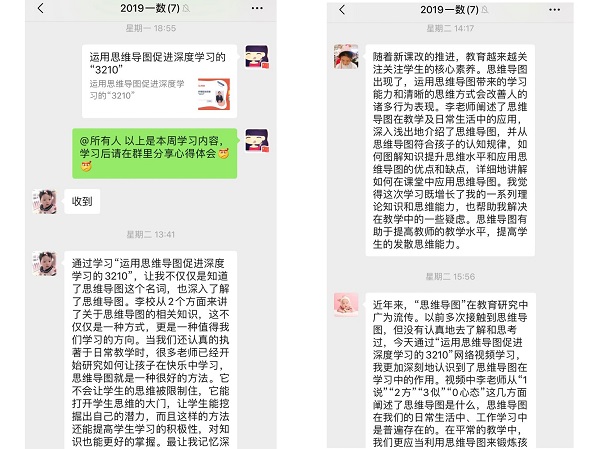Select the 收到 reply bubble
The width and height of the screenshot is (600, 449).
(82, 201)
